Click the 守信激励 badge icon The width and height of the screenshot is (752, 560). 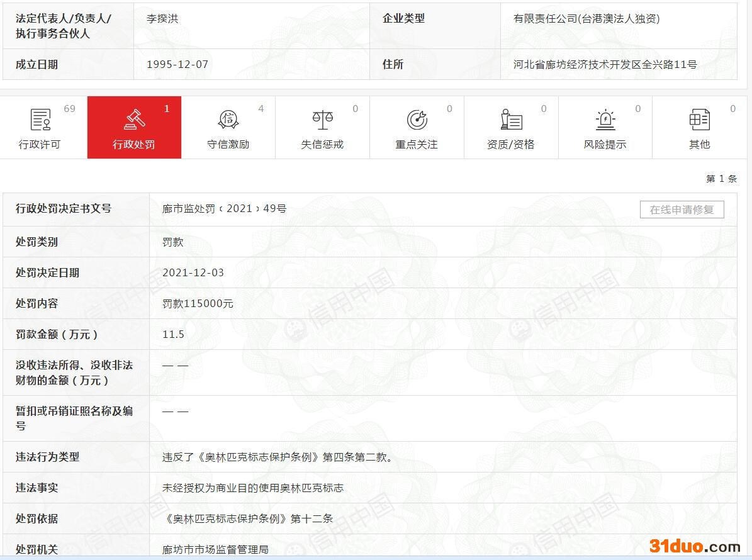click(228, 119)
